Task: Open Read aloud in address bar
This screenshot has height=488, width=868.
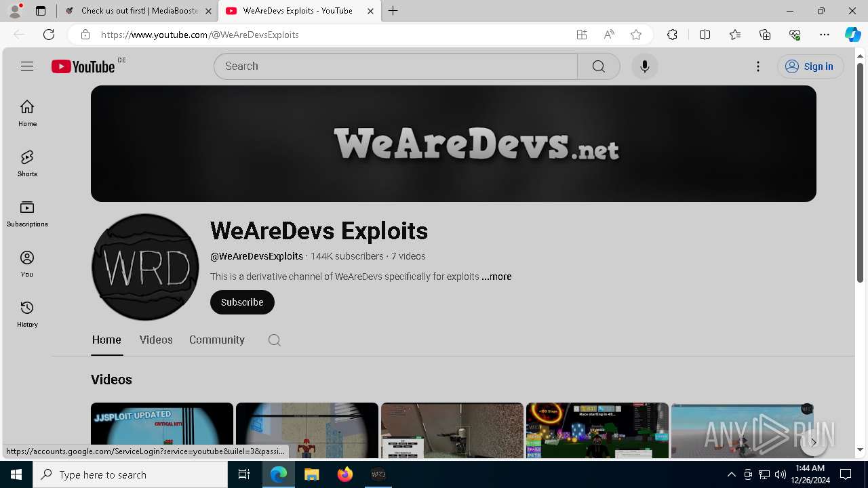Action: point(609,35)
